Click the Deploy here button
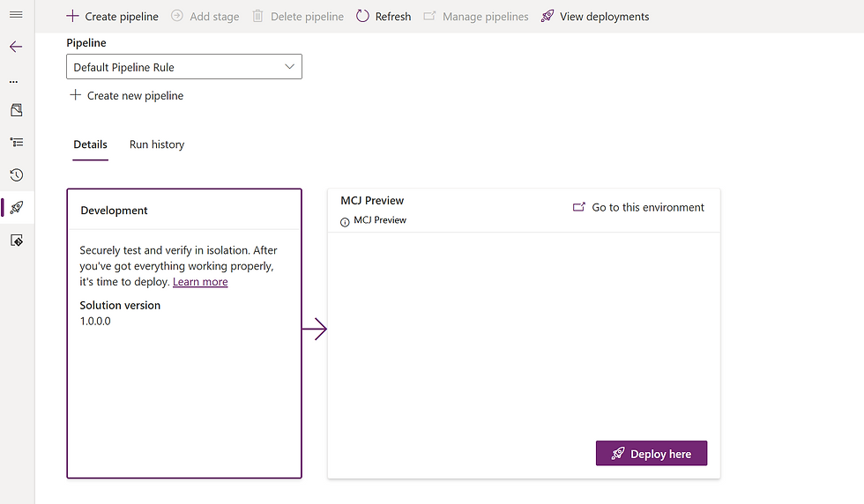 coord(652,453)
